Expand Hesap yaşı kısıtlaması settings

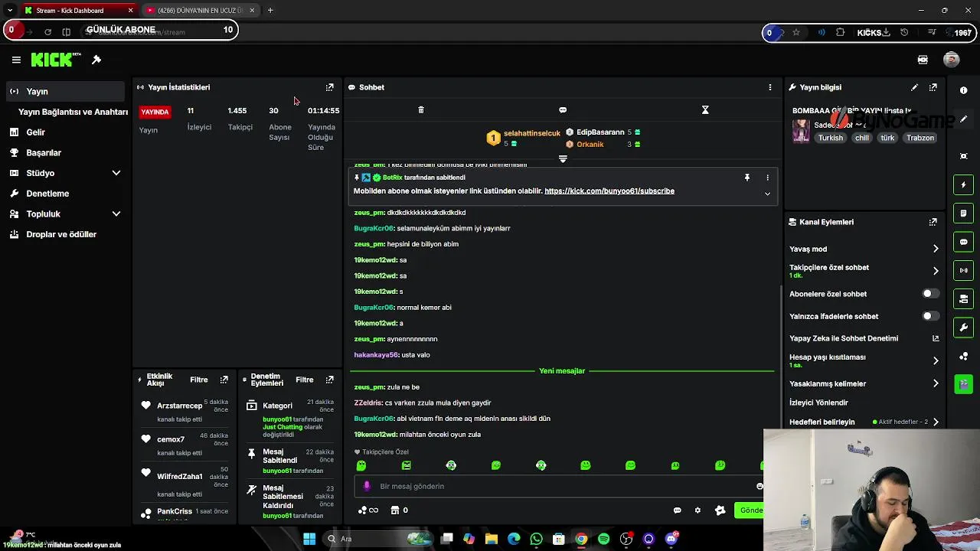[936, 360]
